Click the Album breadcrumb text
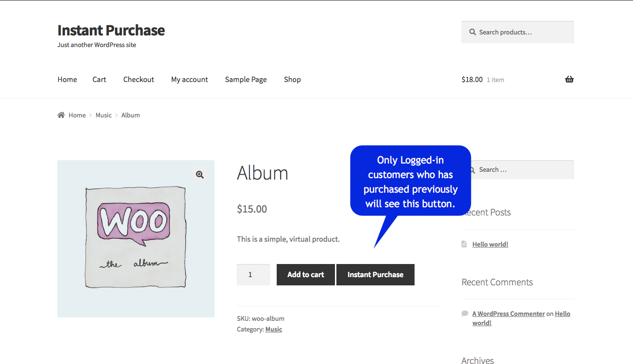Image resolution: width=633 pixels, height=364 pixels. (131, 115)
